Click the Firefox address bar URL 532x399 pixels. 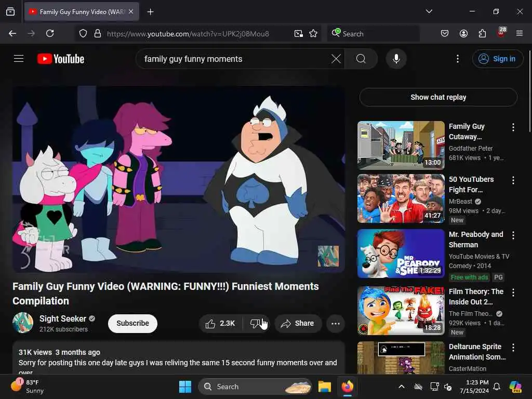click(188, 34)
